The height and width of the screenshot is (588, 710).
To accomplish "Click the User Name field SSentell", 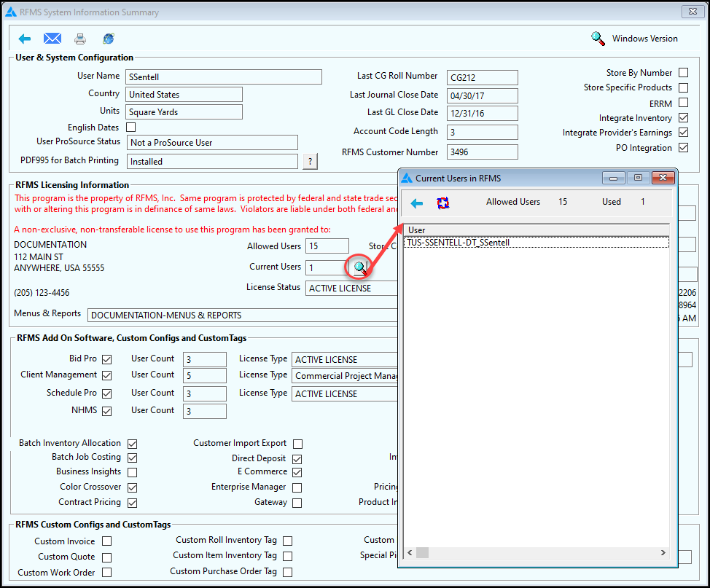I will pos(224,77).
